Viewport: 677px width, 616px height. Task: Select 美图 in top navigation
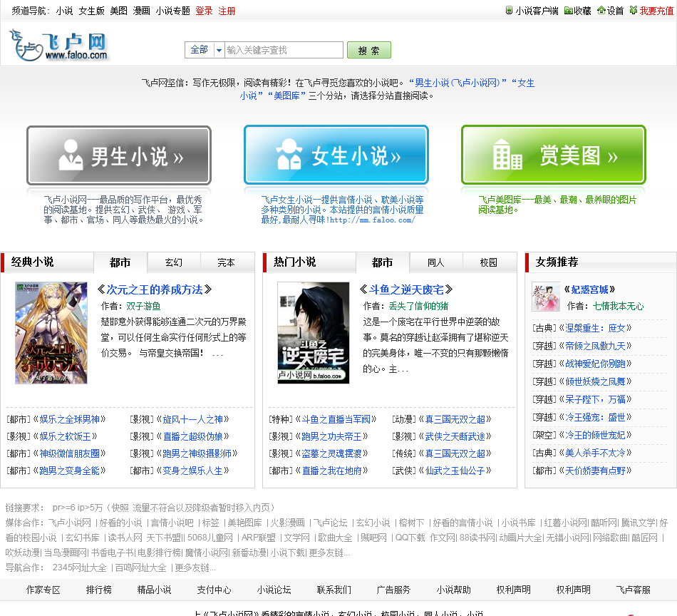coord(119,11)
